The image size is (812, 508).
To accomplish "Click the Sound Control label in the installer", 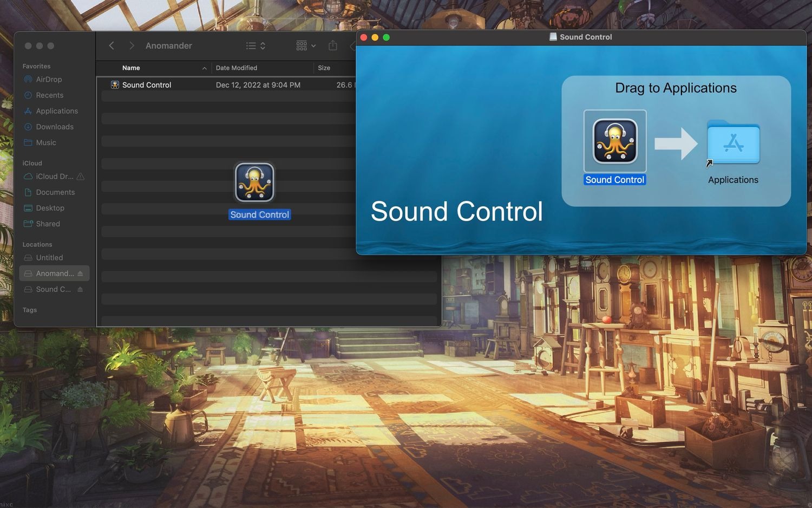I will [615, 180].
